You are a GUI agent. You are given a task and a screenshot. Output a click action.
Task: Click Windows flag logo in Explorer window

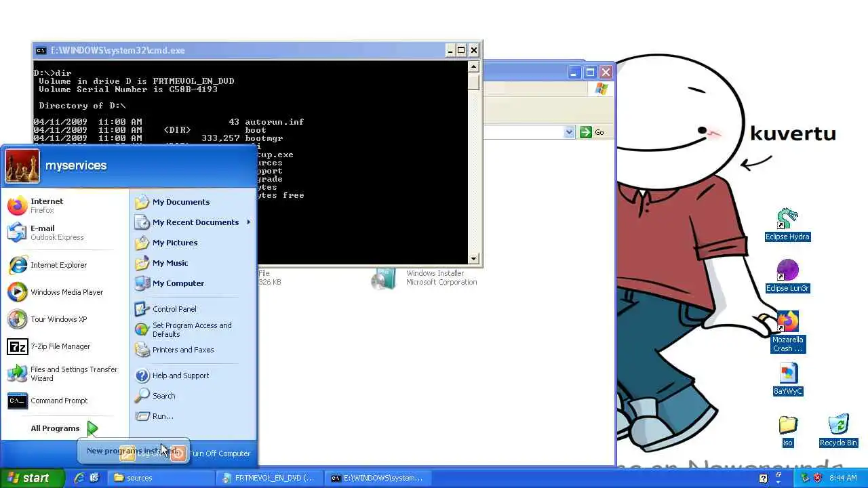point(601,89)
